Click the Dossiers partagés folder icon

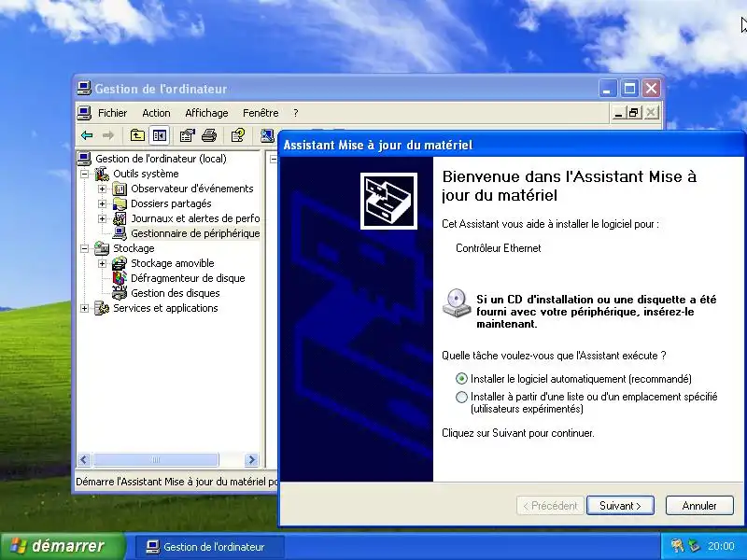point(120,203)
